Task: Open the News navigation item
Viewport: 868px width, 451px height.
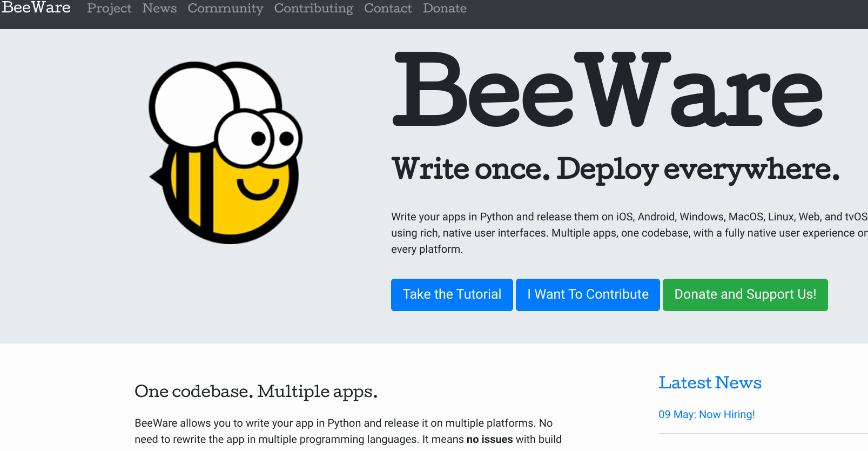Action: coord(159,8)
